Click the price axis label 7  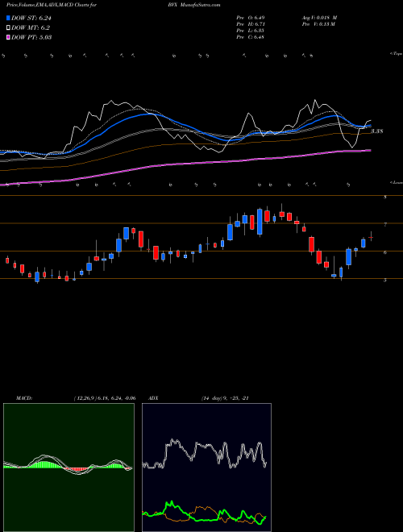[x=385, y=225]
